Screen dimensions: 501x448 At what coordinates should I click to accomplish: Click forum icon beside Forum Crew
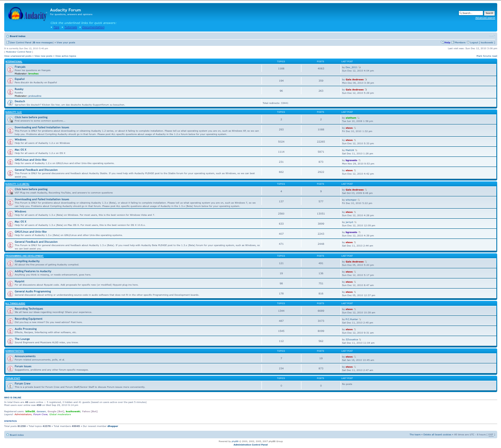[10, 385]
